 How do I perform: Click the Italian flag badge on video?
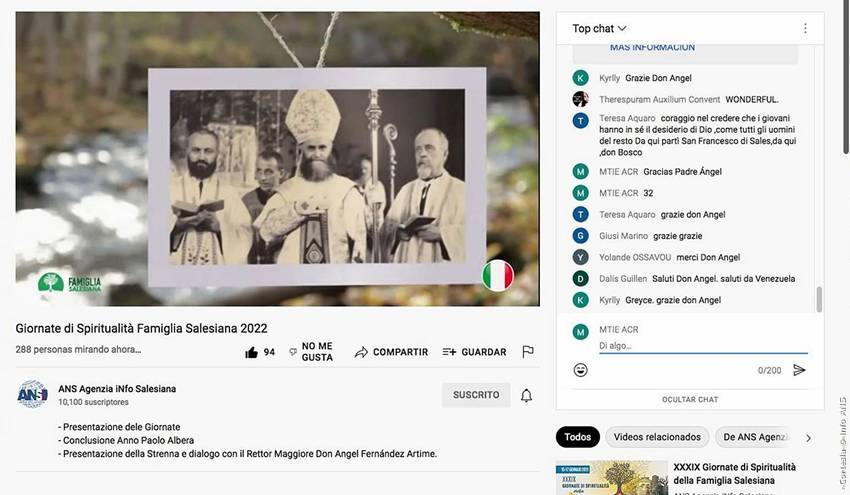tap(498, 275)
